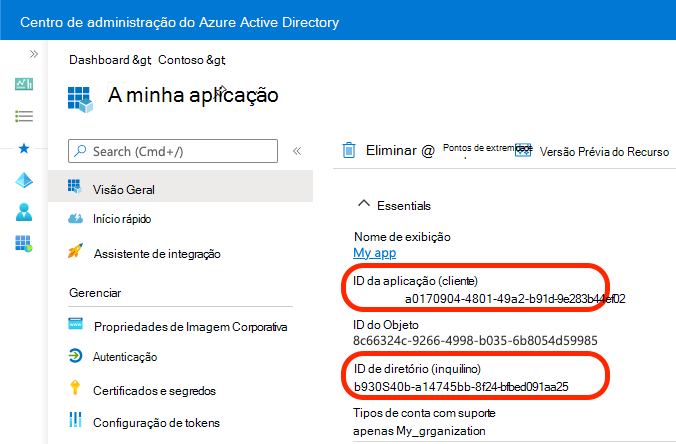Open Início rápido menu item
The width and height of the screenshot is (676, 444).
pos(122,219)
